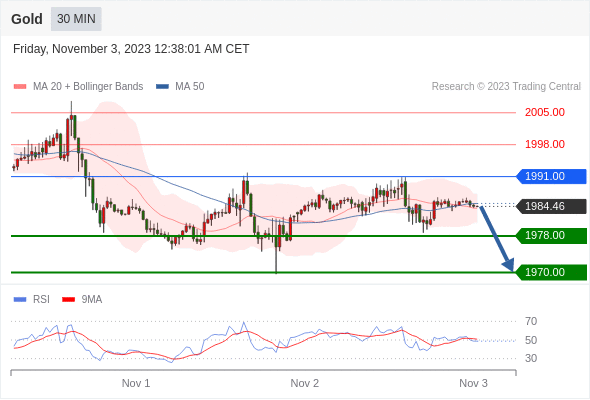Click the MA 50 legend label
Image resolution: width=590 pixels, height=400 pixels.
pyautogui.click(x=190, y=87)
